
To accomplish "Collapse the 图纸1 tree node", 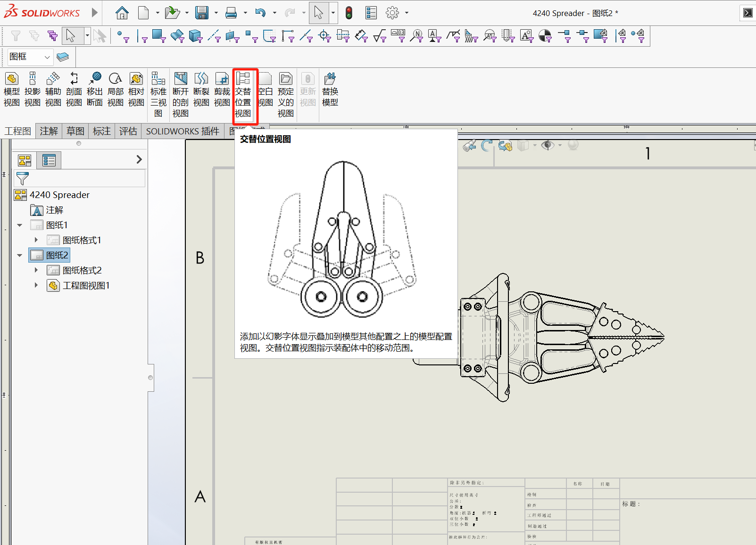I will (19, 225).
